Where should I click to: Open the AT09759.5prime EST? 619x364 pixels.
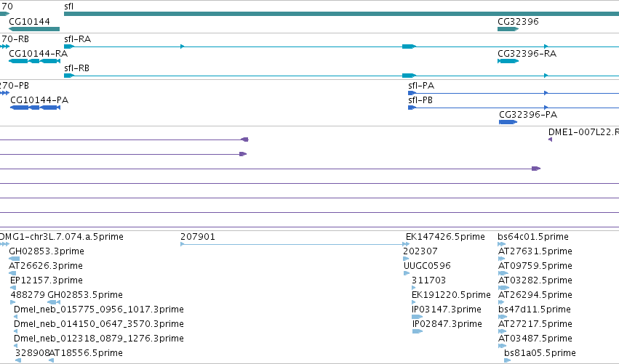[x=503, y=273]
